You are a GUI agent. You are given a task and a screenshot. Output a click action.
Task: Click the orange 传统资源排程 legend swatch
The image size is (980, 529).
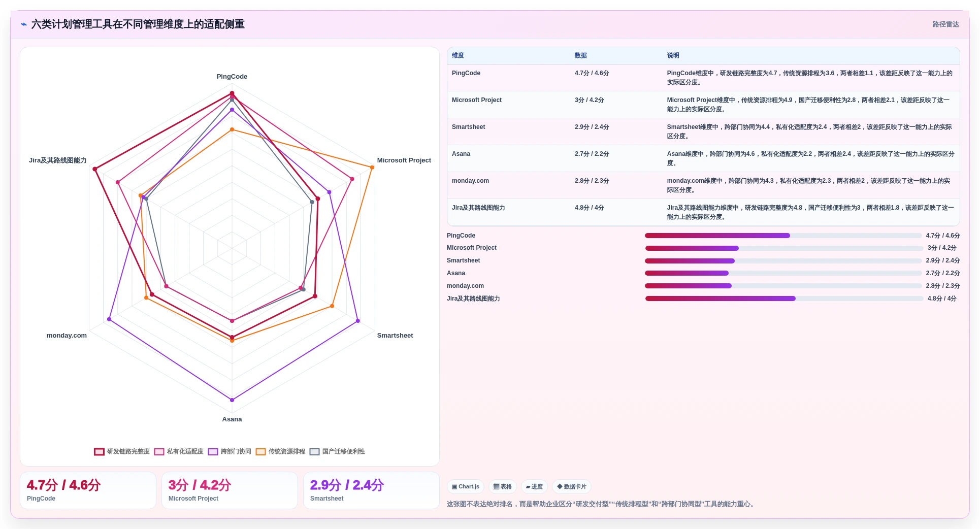[260, 452]
